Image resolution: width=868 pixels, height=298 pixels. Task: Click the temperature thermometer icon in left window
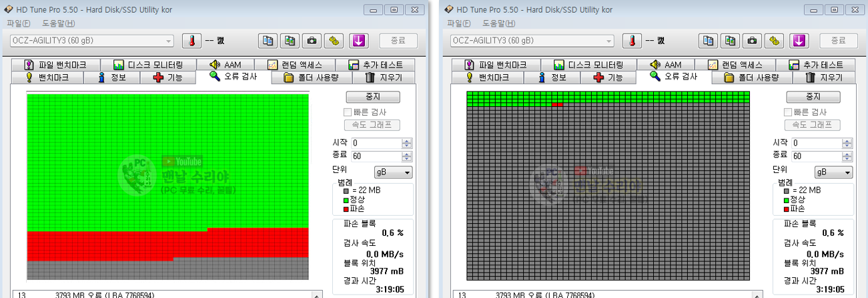(192, 41)
